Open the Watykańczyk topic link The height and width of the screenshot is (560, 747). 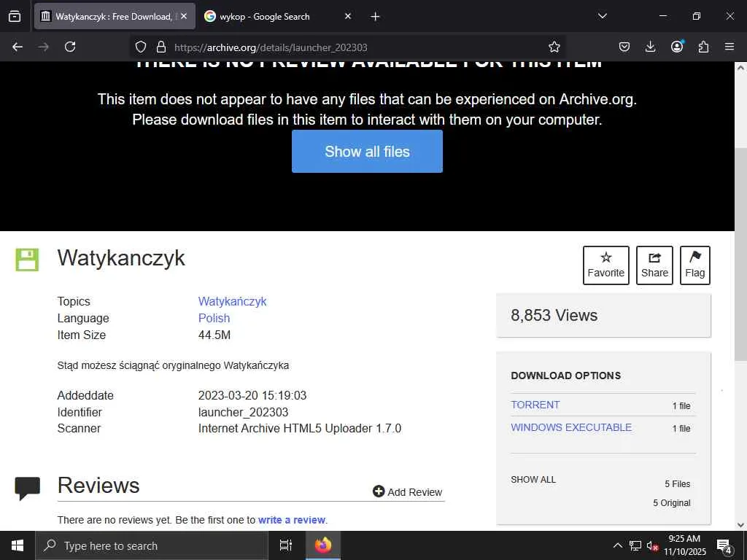coord(233,301)
